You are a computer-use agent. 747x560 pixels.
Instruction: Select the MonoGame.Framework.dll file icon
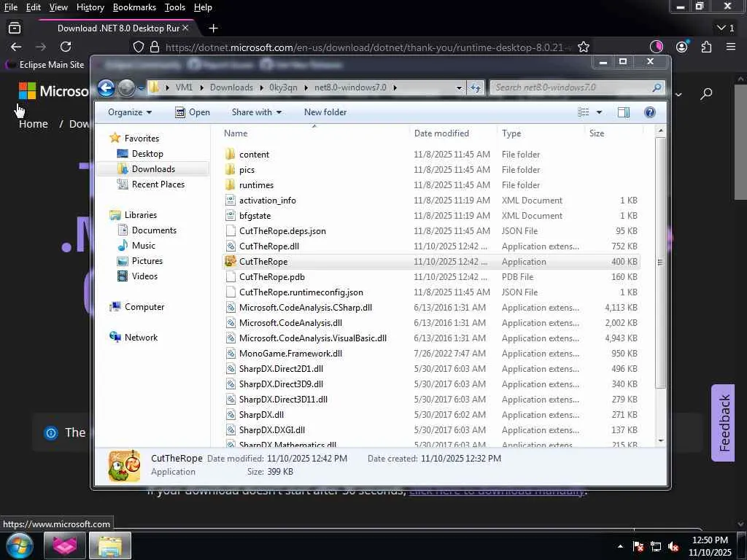click(231, 354)
